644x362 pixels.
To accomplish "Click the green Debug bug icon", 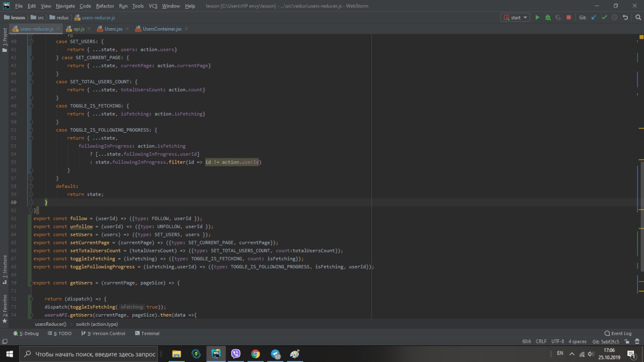I will click(x=548, y=18).
